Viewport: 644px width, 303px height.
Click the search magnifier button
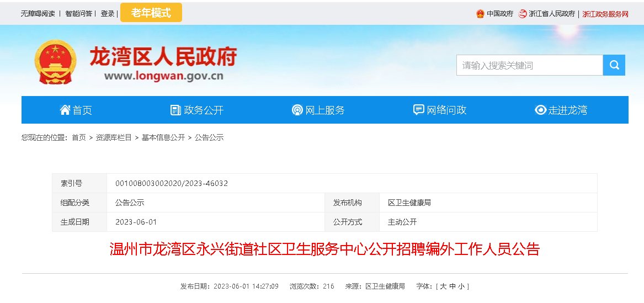pyautogui.click(x=614, y=65)
